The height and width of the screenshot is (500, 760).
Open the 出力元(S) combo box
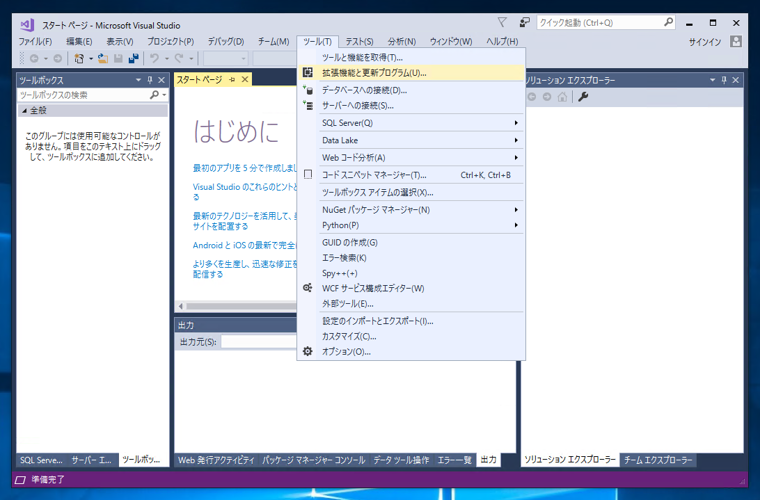coord(258,342)
